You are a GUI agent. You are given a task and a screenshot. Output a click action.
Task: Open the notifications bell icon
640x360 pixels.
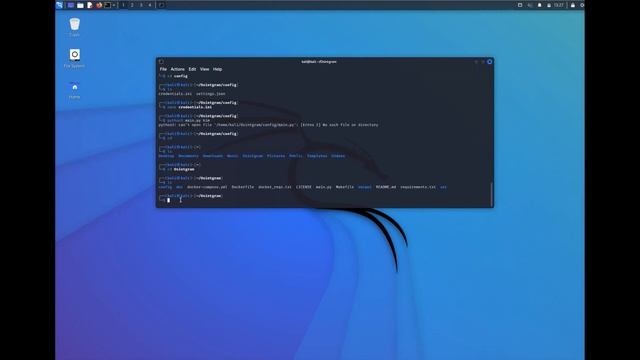coord(540,5)
